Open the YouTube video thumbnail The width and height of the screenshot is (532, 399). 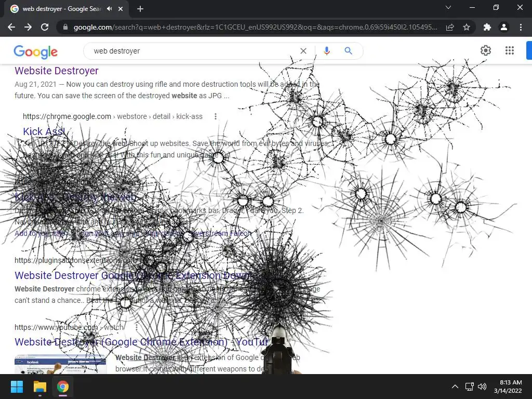(x=60, y=364)
